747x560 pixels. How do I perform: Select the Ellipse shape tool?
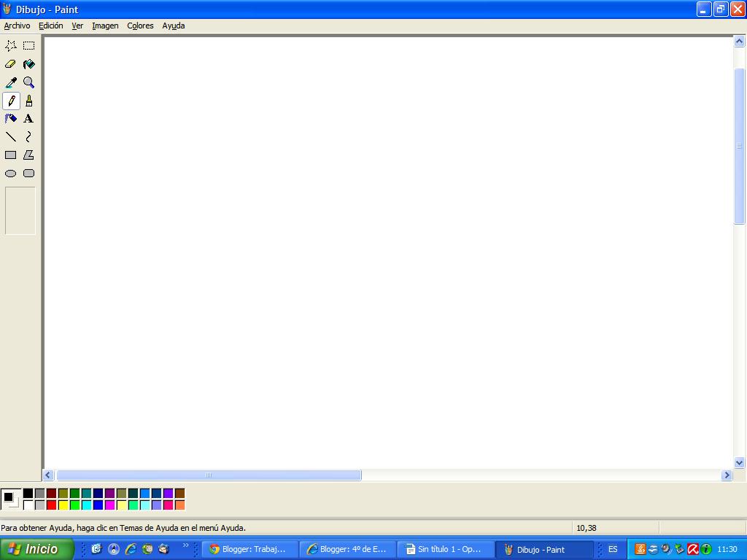click(x=10, y=174)
